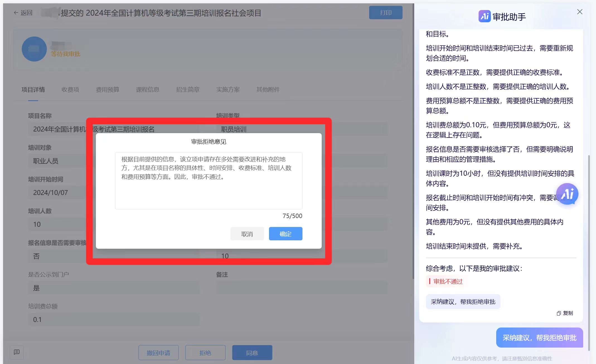Click the 培训费总额 field showing 0.1
Screen dimensions: 596x364
(x=114, y=319)
